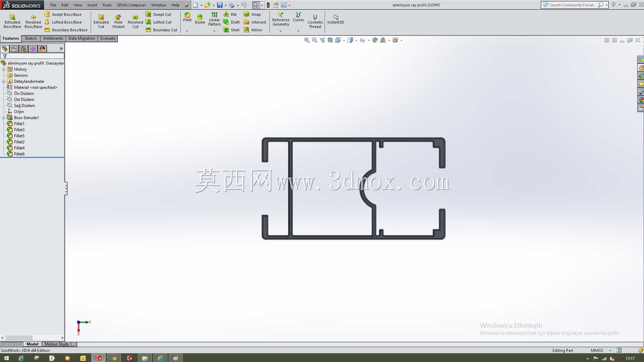This screenshot has height=362, width=644.
Task: Add a Cosmetic Thread
Action: tap(315, 21)
